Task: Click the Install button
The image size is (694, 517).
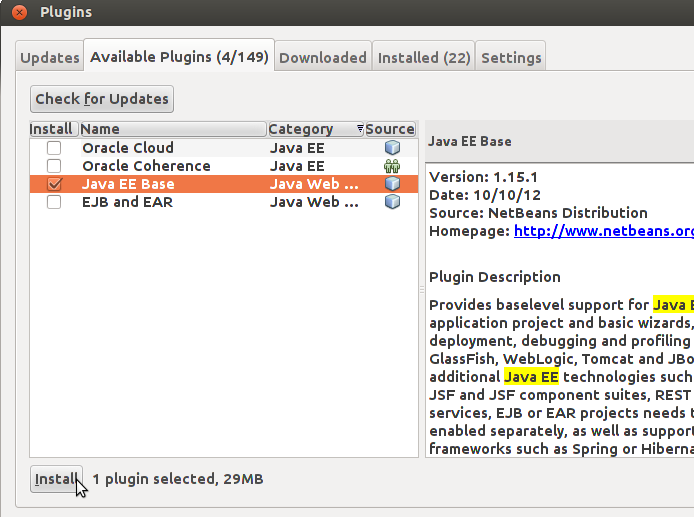Action: (x=56, y=478)
